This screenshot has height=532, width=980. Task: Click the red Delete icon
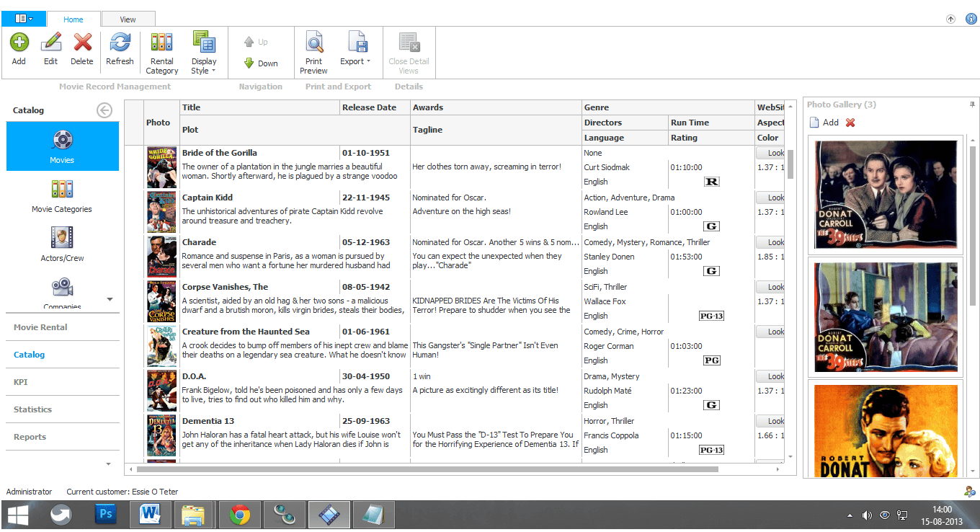(x=82, y=43)
